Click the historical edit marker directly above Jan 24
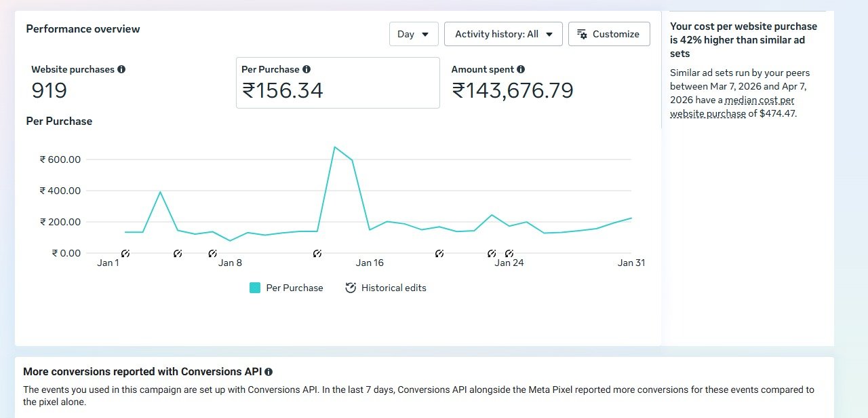 click(509, 253)
